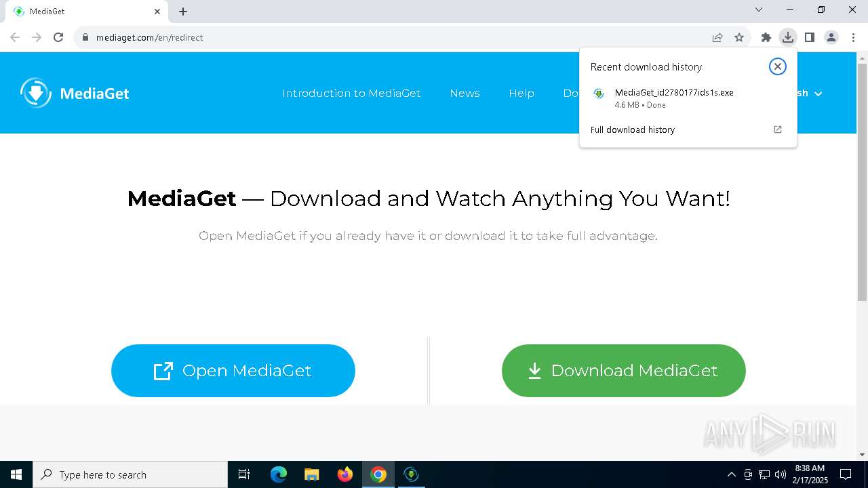Image resolution: width=868 pixels, height=488 pixels.
Task: Open Full download history link
Action: click(633, 129)
